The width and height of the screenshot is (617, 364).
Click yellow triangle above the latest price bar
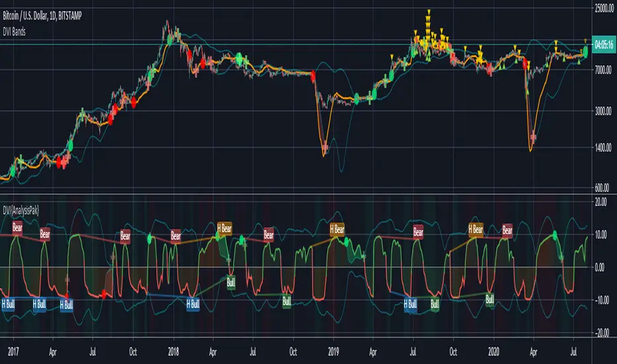(x=585, y=41)
